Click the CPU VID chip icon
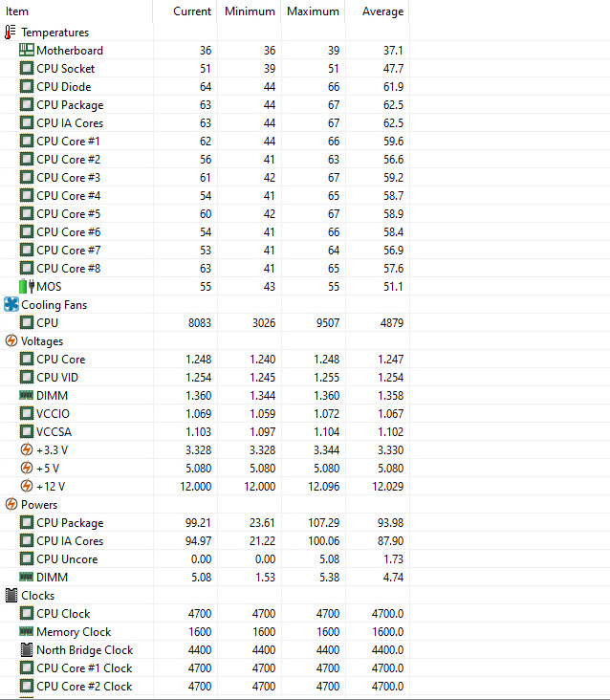610x700 pixels. 27,377
